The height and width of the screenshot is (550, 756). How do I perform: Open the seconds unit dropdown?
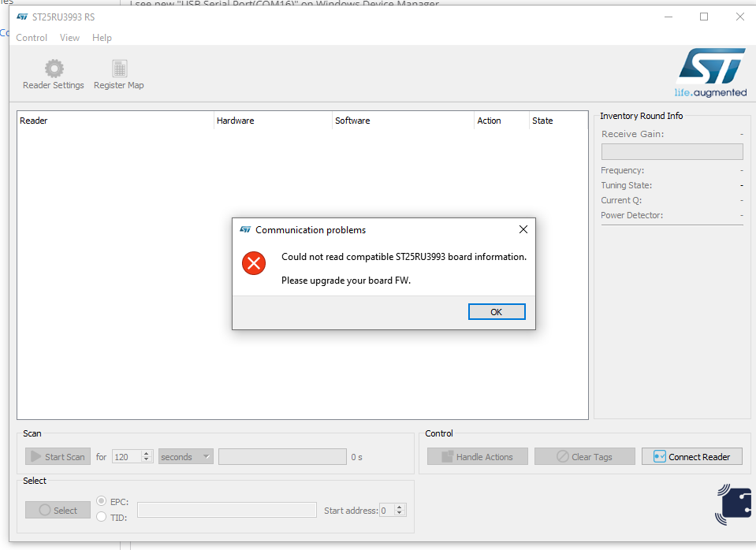click(x=185, y=456)
